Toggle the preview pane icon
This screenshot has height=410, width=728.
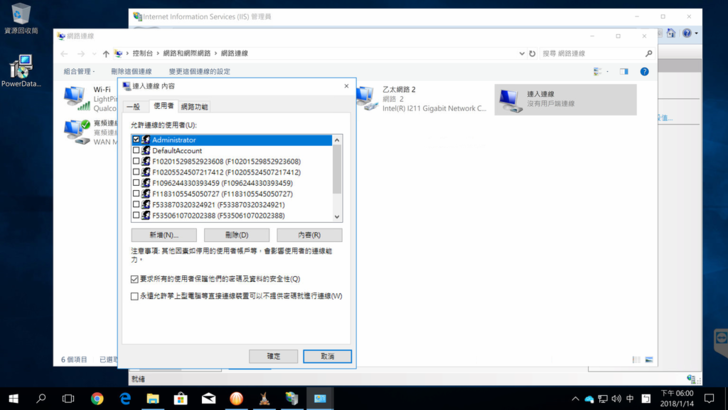tap(624, 72)
